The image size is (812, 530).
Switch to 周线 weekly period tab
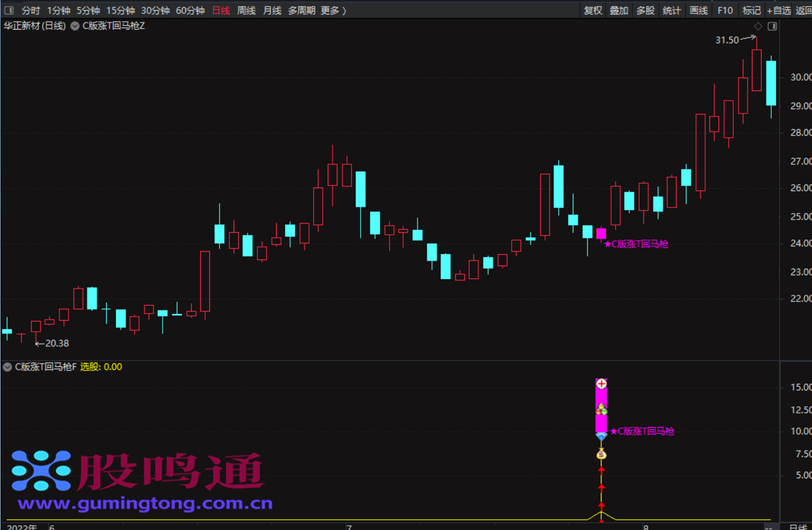(x=246, y=10)
